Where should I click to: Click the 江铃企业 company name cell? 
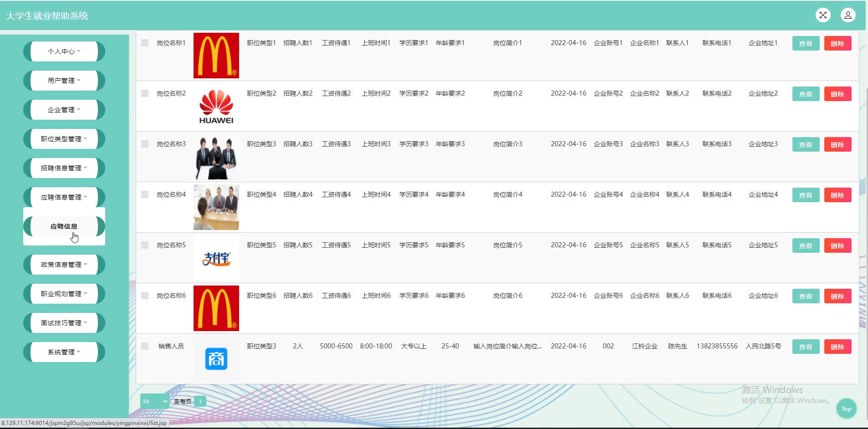(644, 346)
